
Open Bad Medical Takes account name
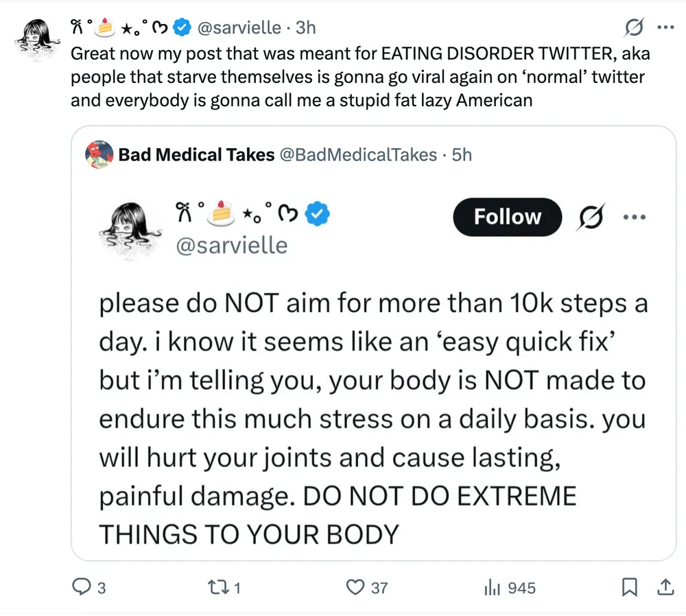pyautogui.click(x=196, y=155)
